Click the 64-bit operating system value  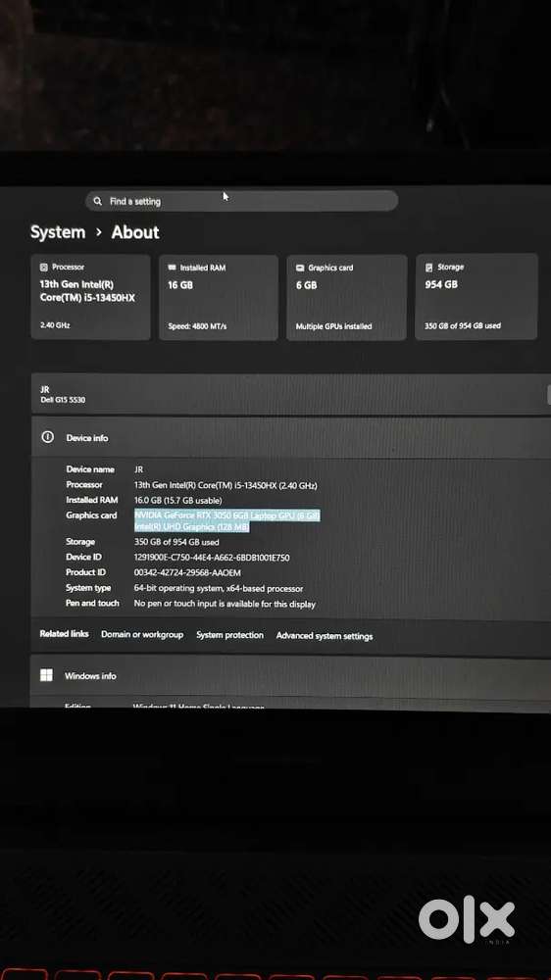click(219, 588)
